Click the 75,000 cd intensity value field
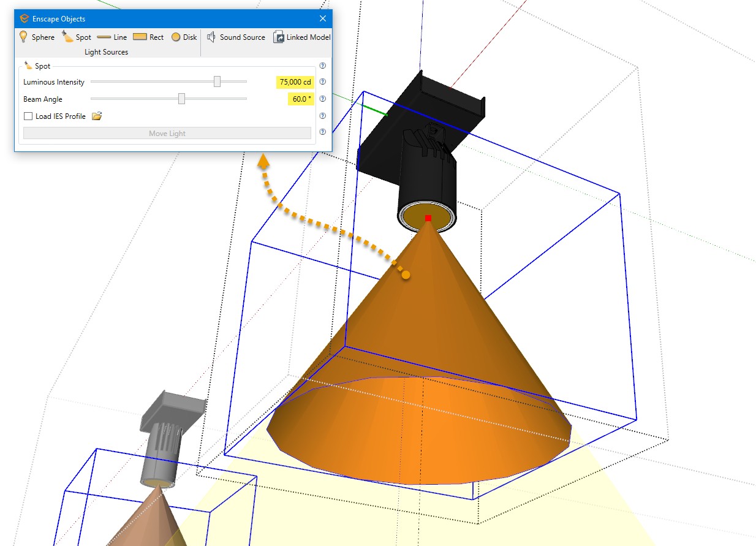756x546 pixels. (295, 82)
